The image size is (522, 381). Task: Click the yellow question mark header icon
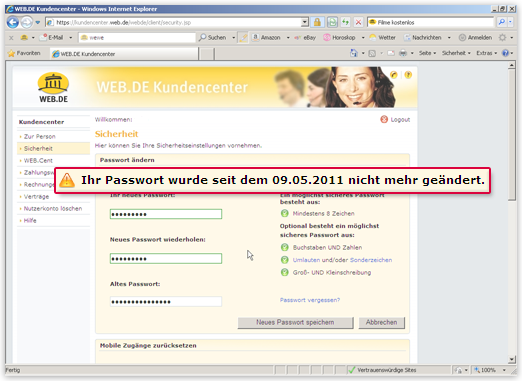408,75
